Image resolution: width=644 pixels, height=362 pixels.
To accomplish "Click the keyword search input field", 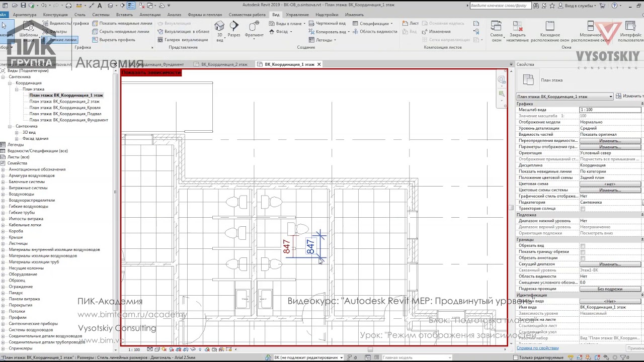I will click(500, 6).
